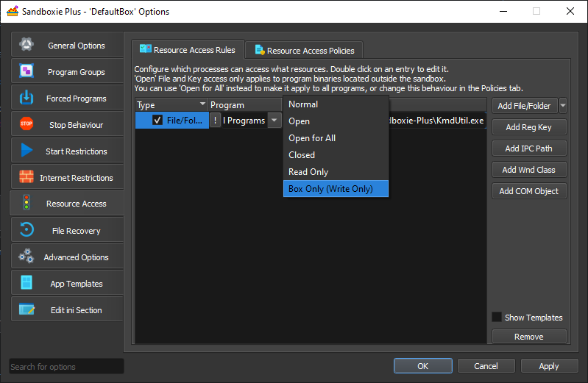Select Open for All access option
Image resolution: width=588 pixels, height=383 pixels.
[336, 138]
